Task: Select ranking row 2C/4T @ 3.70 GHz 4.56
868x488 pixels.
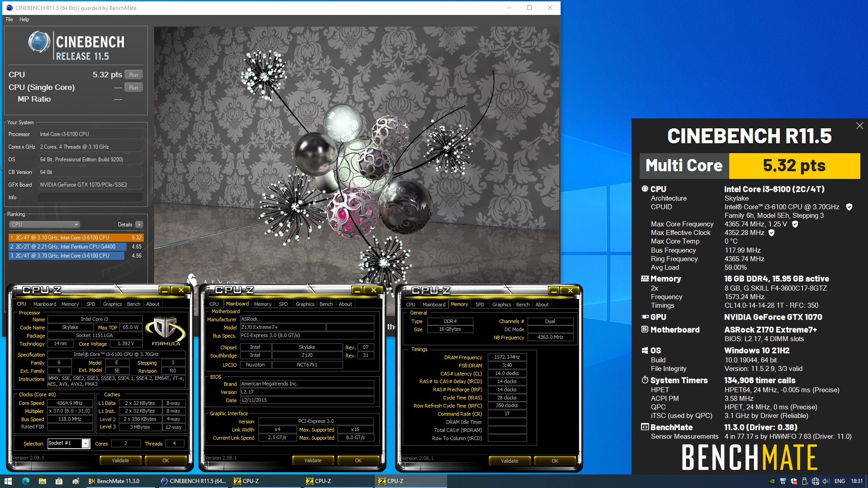Action: (76, 256)
